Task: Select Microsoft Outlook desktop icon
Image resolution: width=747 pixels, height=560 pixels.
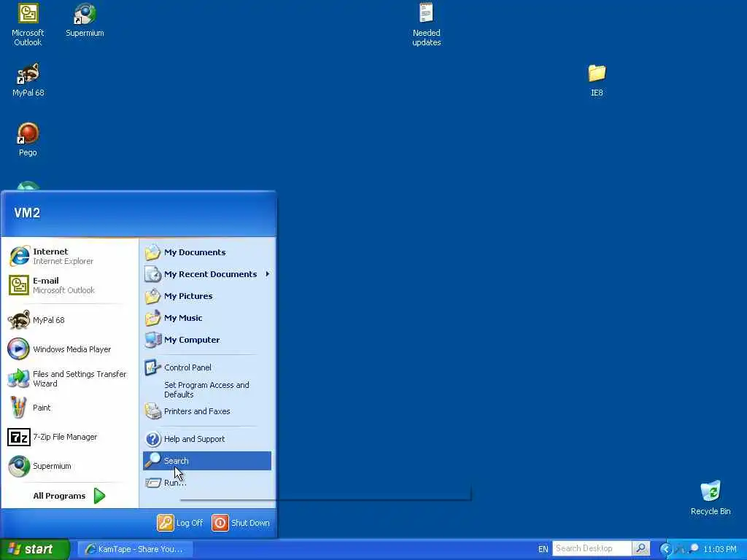Action: point(28,25)
